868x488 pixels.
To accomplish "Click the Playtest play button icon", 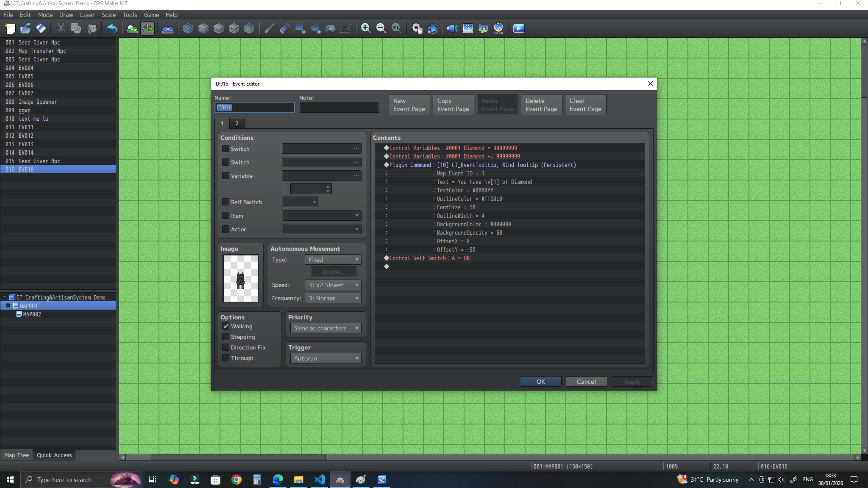I will [518, 28].
